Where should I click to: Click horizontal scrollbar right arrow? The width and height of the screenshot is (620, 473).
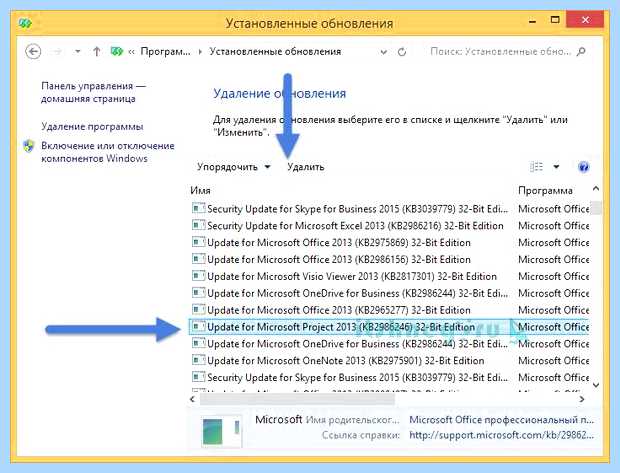[582, 399]
